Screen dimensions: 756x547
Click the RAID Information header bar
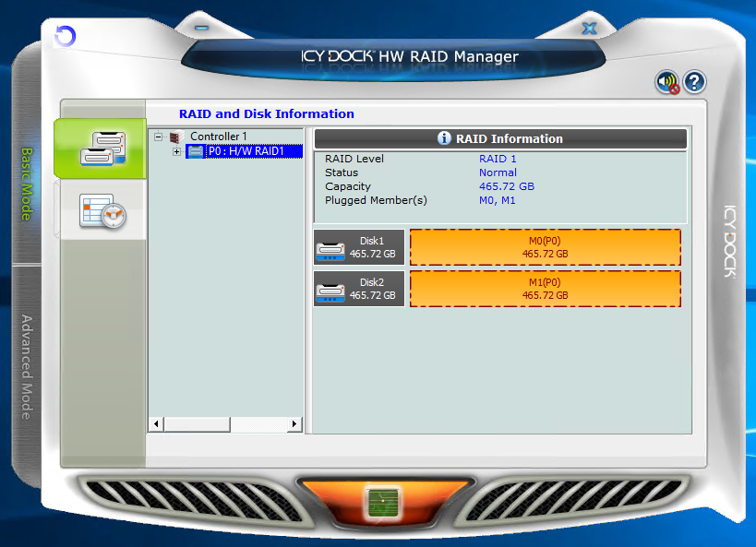coord(500,138)
